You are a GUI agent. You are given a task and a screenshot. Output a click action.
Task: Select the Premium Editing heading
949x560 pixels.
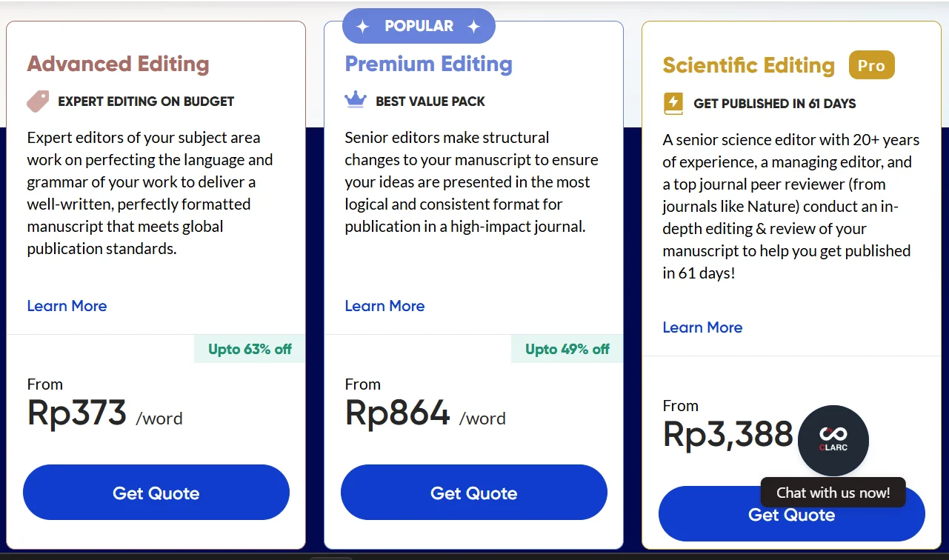pyautogui.click(x=428, y=64)
